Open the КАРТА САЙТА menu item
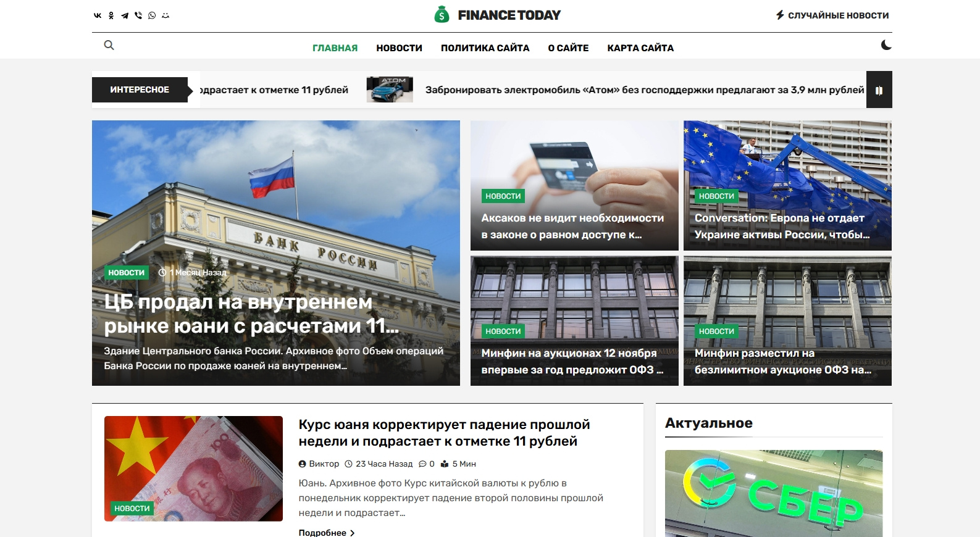 (x=640, y=48)
